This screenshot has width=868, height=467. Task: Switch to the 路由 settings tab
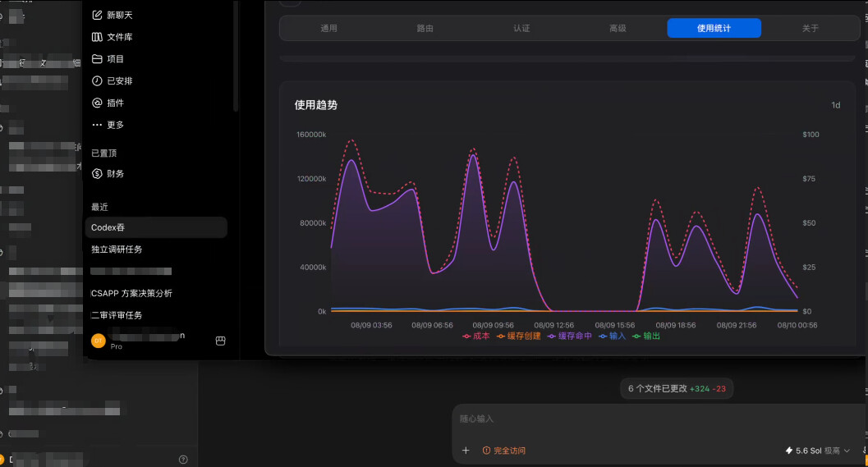click(425, 28)
